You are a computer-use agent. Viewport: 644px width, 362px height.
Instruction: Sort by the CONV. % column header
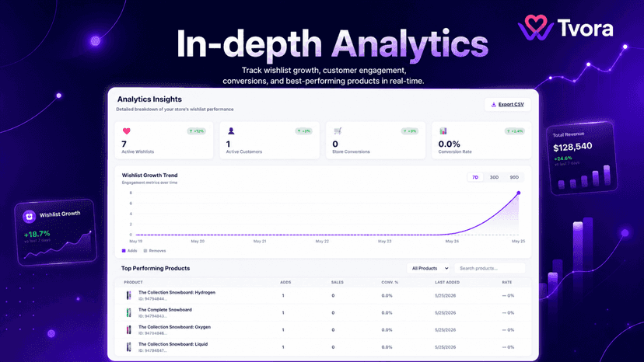coord(390,283)
